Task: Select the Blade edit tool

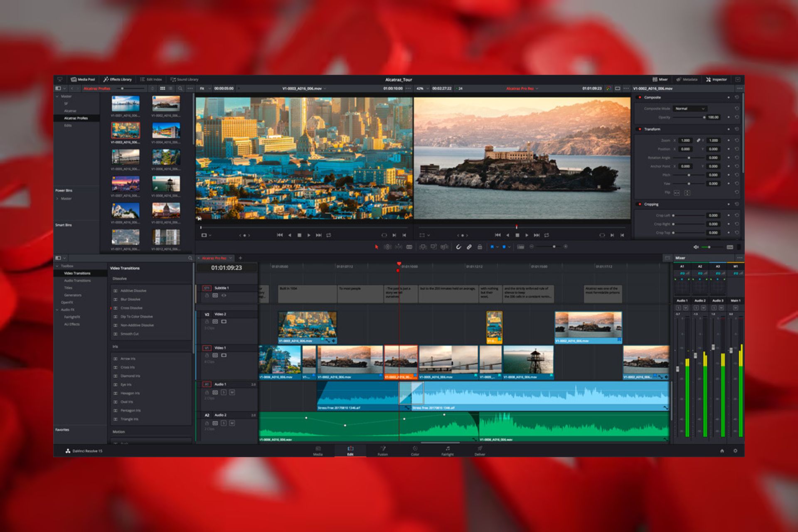Action: coord(409,247)
